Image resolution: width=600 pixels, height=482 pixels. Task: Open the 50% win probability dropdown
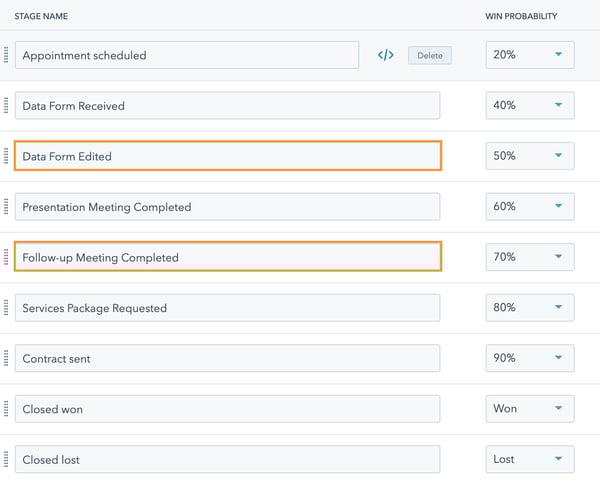pos(530,156)
